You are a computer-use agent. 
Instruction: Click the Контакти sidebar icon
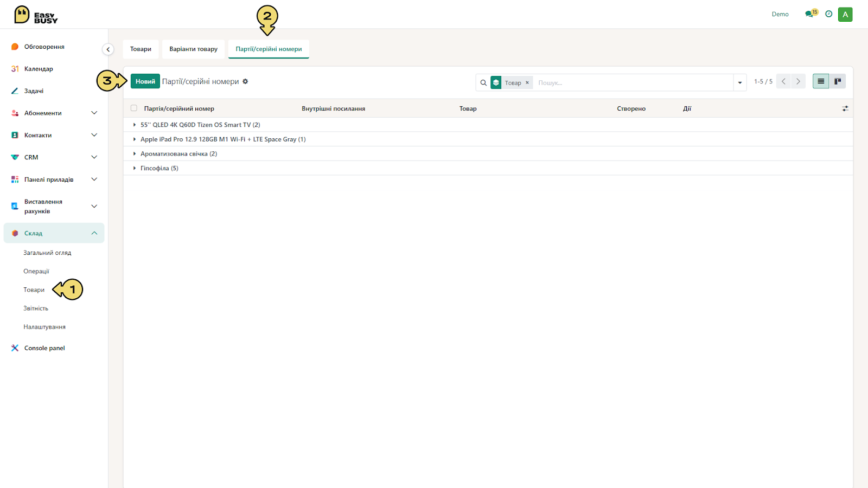pyautogui.click(x=15, y=135)
